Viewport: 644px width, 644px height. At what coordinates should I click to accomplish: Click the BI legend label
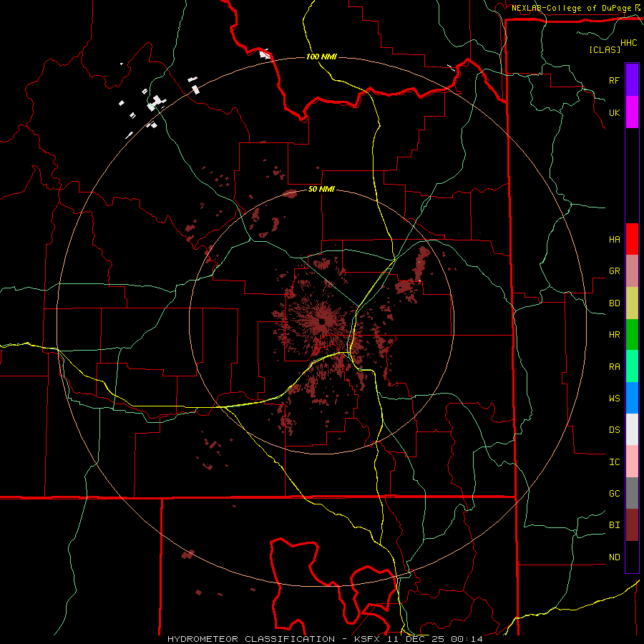click(614, 525)
